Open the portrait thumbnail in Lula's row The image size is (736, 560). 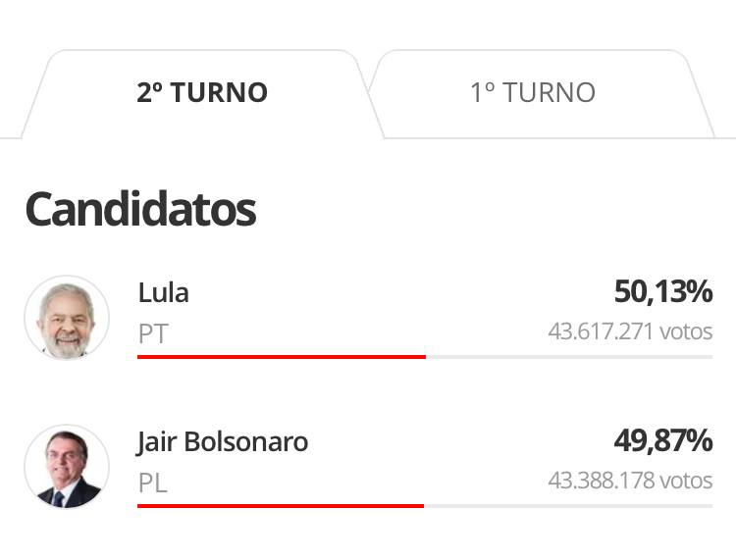(x=67, y=318)
